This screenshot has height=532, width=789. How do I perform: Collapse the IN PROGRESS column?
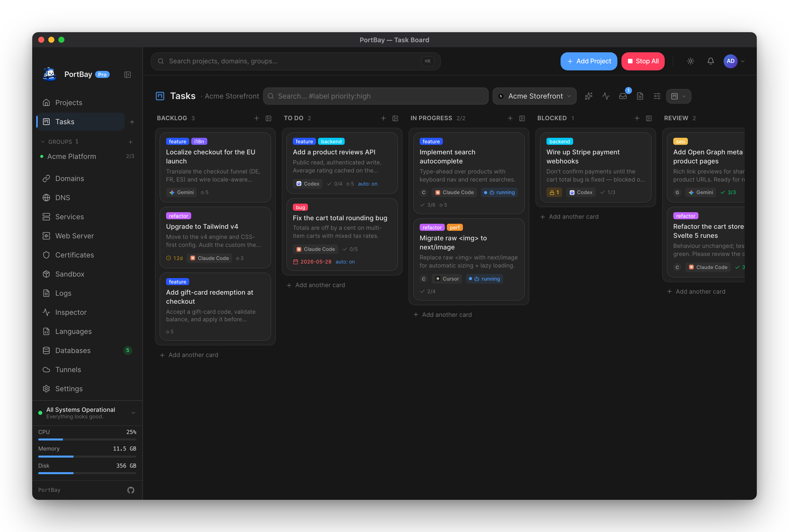(522, 118)
